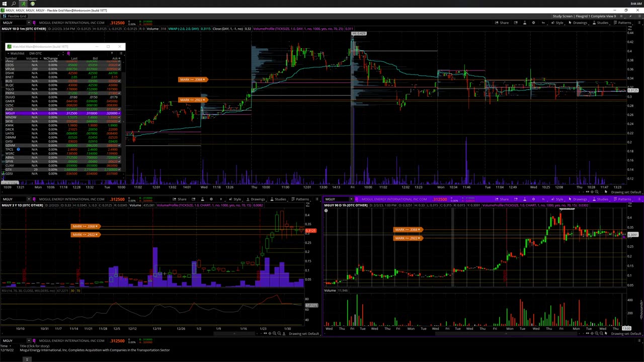Screen dimensions: 644x362
Task: Open the Mogul Energy acquisition news headline
Action: tap(95, 350)
